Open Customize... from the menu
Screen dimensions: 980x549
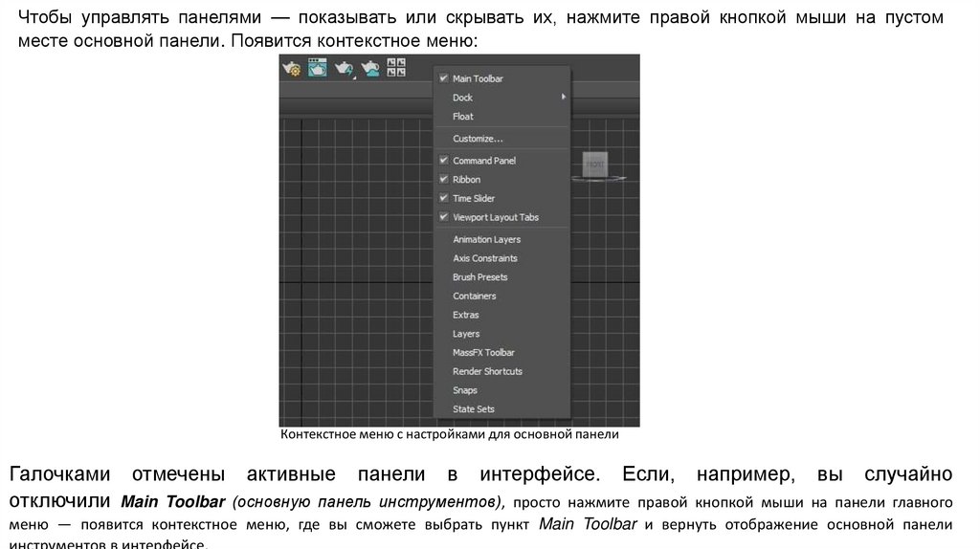[x=501, y=139]
